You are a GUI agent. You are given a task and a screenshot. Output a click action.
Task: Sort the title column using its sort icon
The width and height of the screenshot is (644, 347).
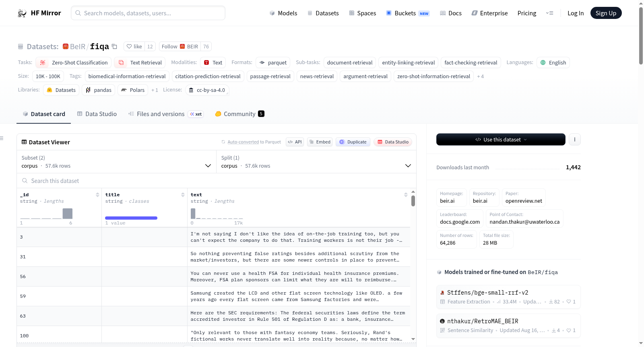point(183,195)
